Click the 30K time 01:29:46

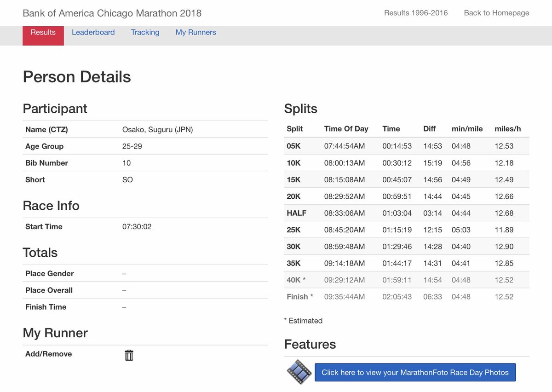pos(397,247)
